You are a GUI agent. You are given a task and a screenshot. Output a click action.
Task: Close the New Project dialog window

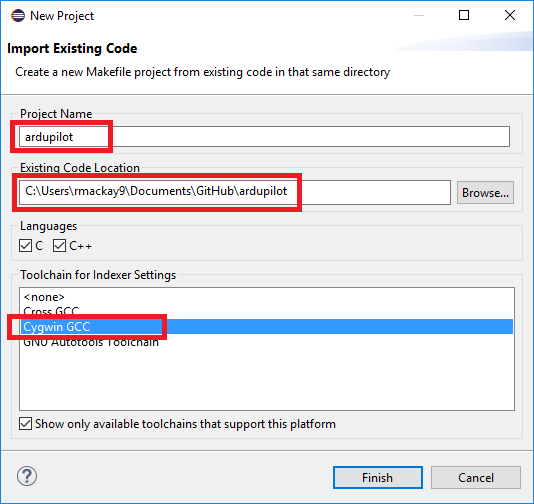510,15
